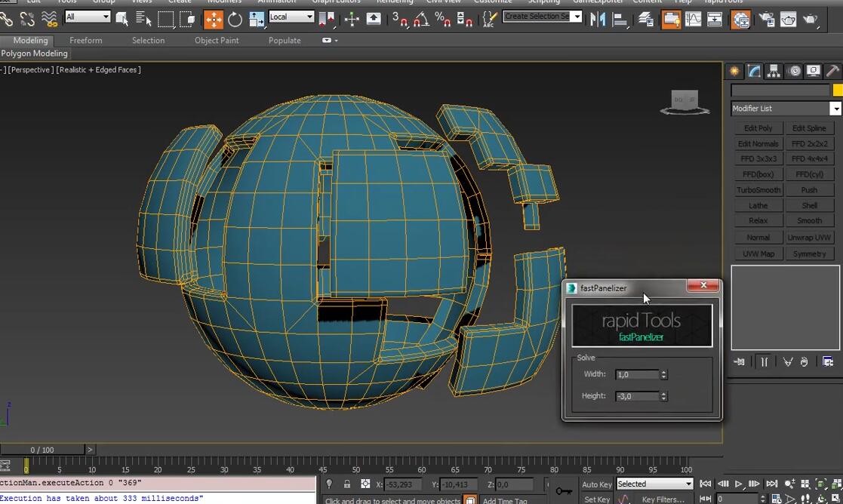843x504 pixels.
Task: Click the Render Production teapot icon
Action: coord(811,20)
